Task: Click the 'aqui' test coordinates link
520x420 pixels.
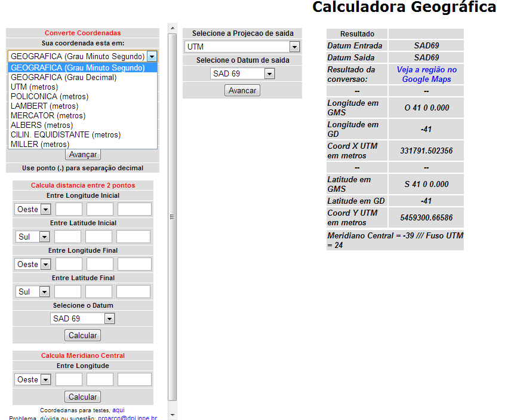Action: (x=118, y=410)
